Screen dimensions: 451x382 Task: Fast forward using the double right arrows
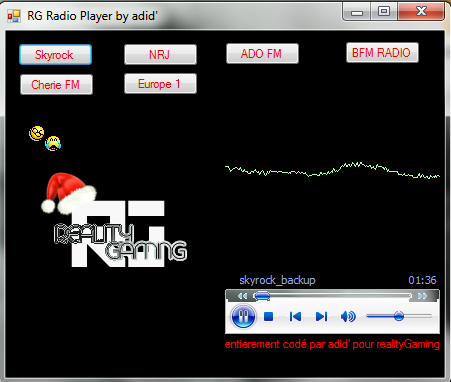point(422,296)
